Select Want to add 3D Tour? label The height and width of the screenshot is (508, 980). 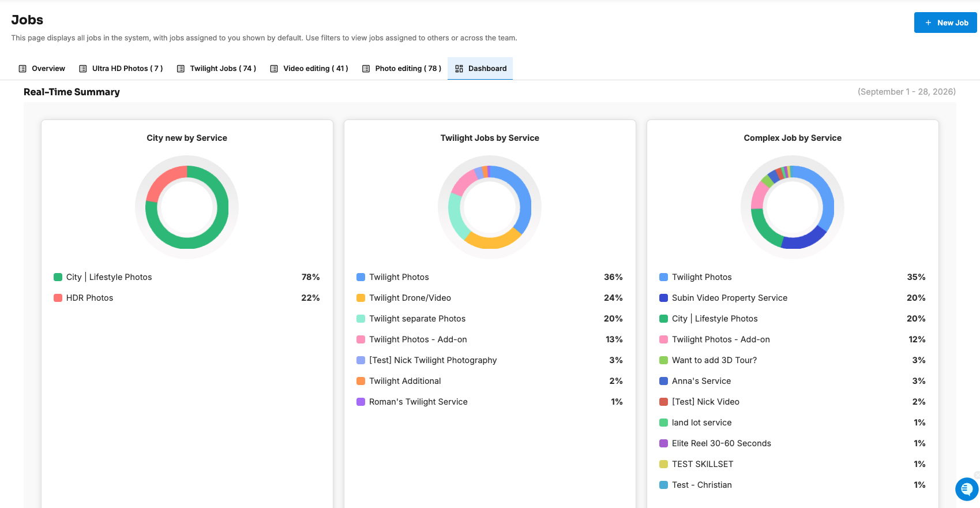(714, 360)
